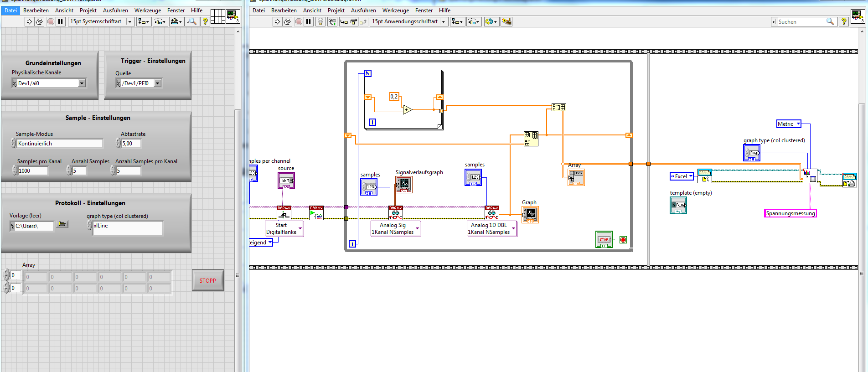
Task: Pause execution in the block diagram toolbar
Action: tap(309, 21)
